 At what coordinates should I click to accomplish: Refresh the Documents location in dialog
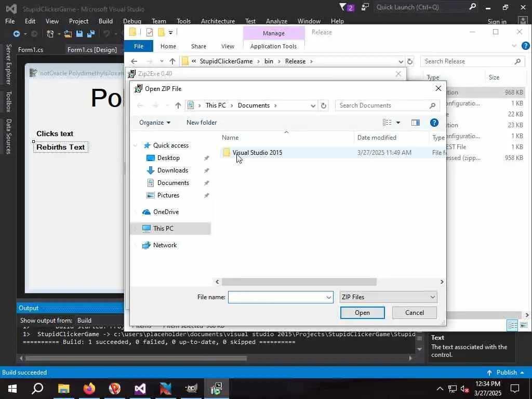(324, 105)
